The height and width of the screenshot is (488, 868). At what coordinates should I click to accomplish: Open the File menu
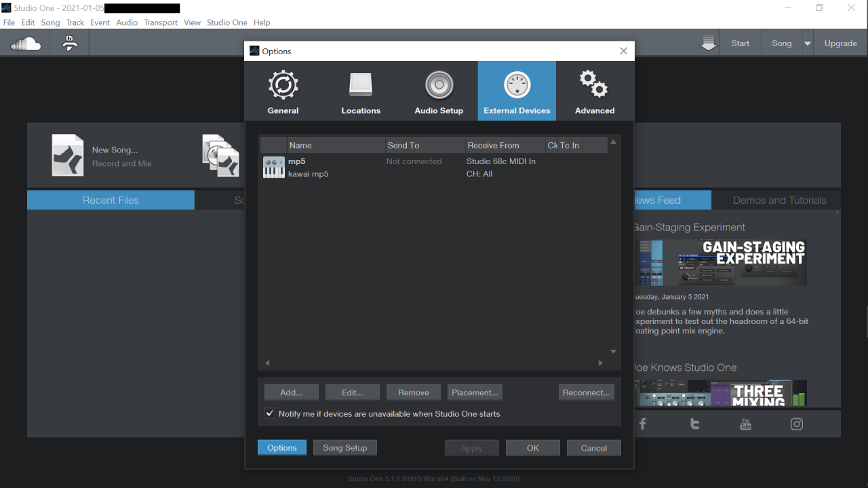click(x=9, y=22)
